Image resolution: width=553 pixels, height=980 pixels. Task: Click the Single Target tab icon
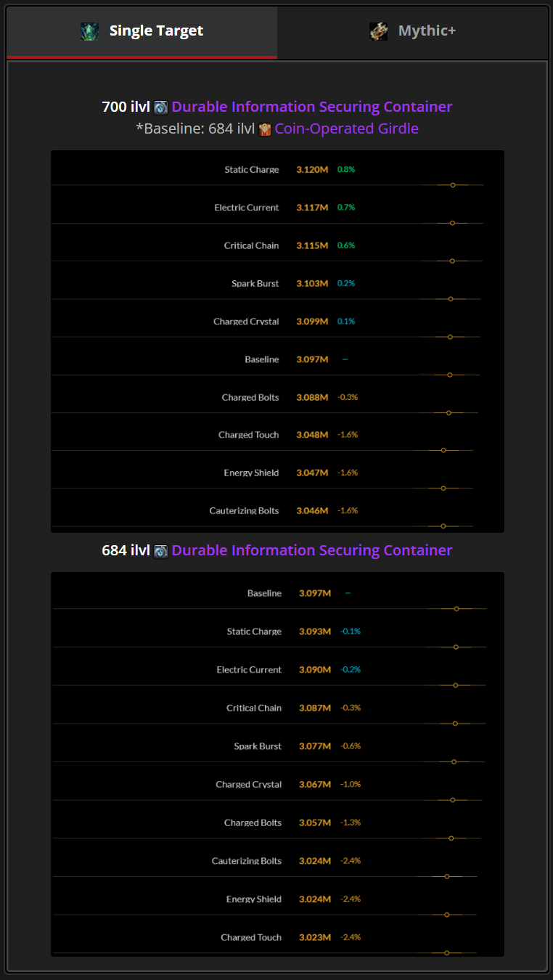(89, 31)
